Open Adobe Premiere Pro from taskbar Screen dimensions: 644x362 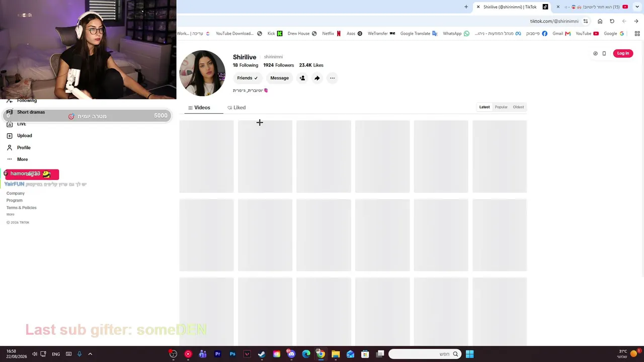(x=218, y=354)
